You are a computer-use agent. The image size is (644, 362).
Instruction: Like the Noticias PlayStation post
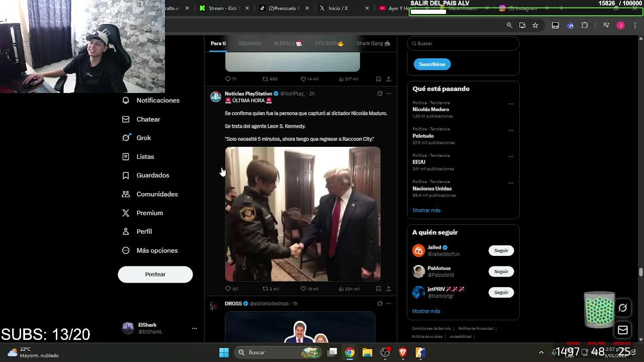point(309,289)
